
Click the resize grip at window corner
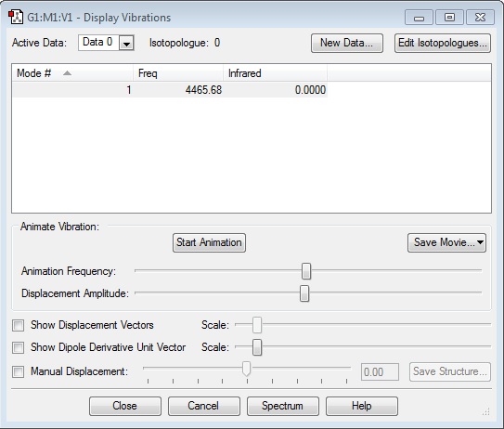486,411
